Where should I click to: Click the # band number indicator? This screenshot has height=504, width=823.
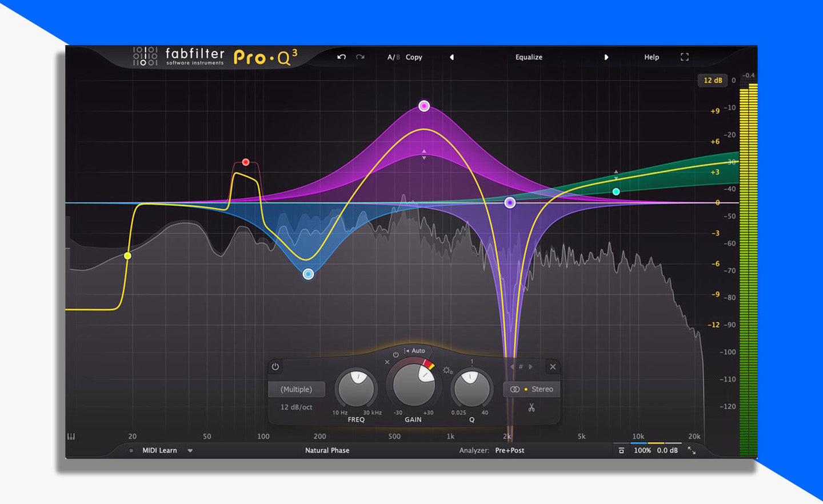[521, 367]
